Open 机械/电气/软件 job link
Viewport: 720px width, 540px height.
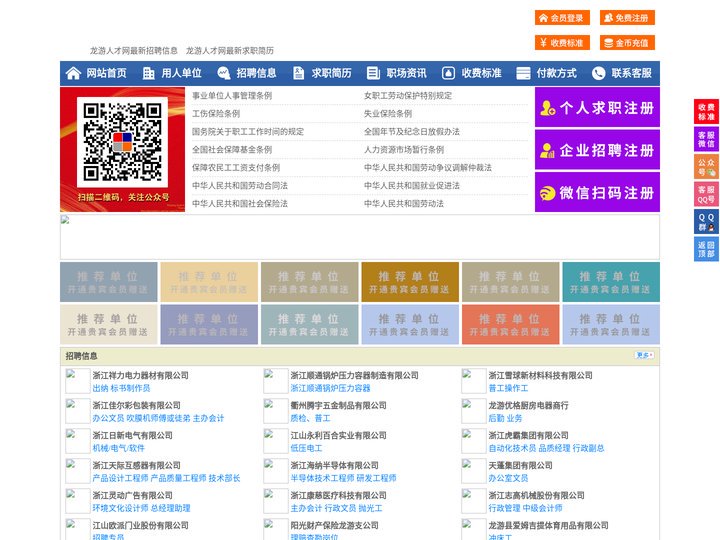[118, 448]
